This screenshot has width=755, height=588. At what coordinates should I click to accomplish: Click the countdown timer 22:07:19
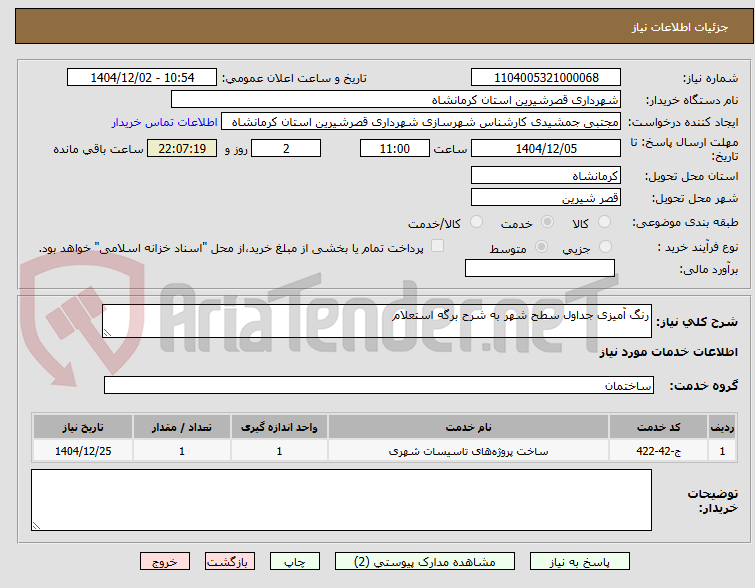(x=182, y=148)
